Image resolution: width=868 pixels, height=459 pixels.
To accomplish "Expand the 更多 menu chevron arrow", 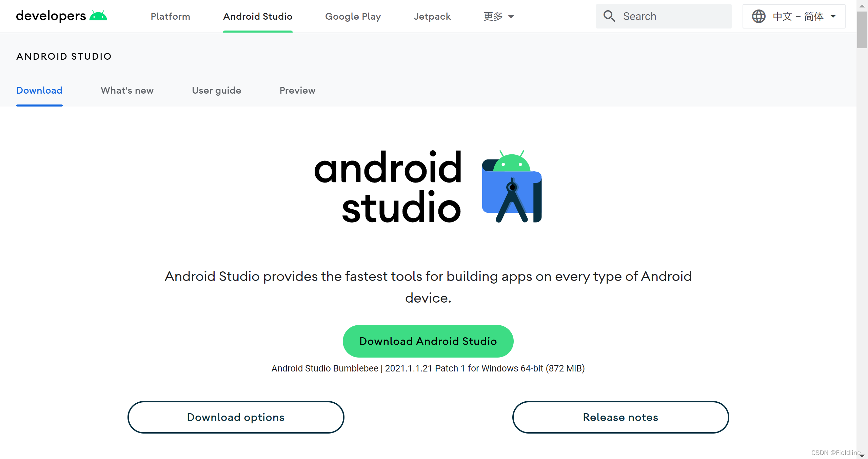I will (x=511, y=16).
